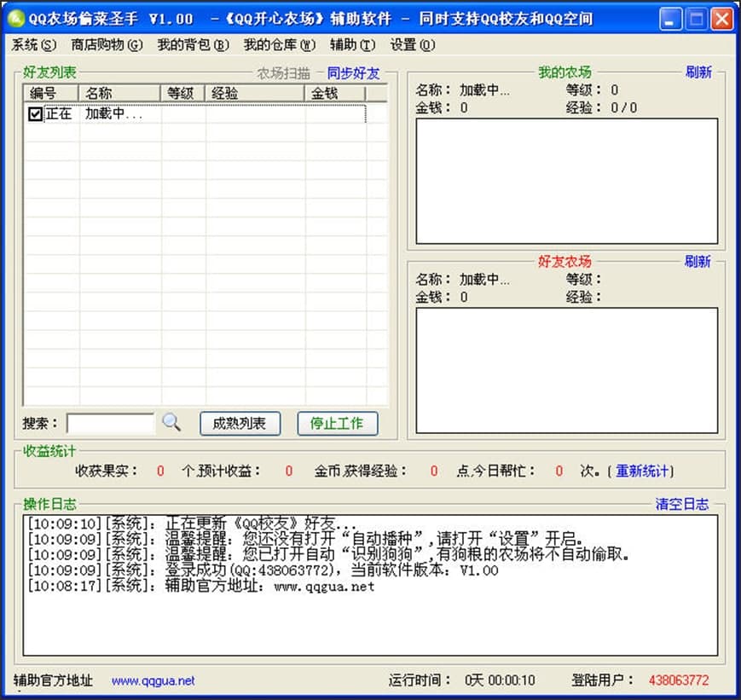Click 重新统计 to reset statistics
Screen dimensions: 741x700
coord(644,471)
